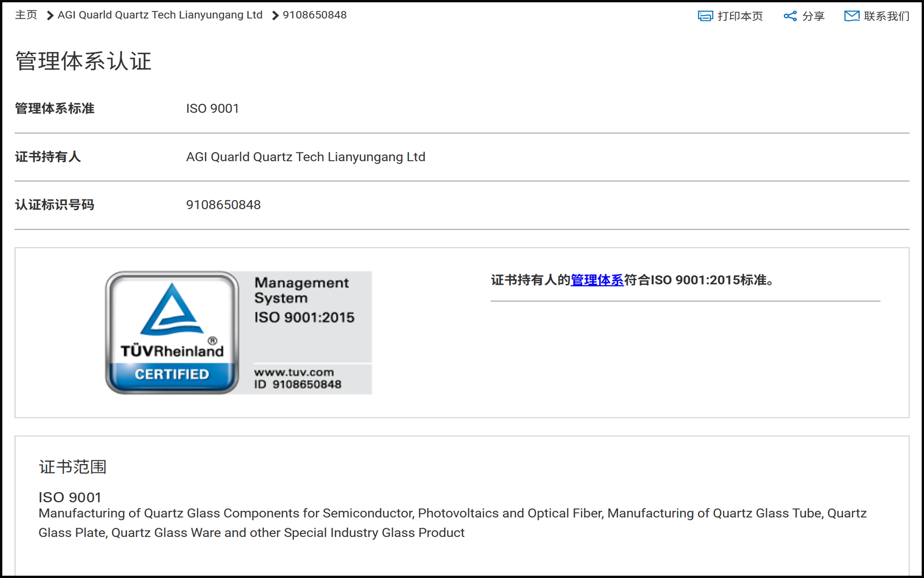Click the blue CERTIFIED banner on badge
This screenshot has width=924, height=578.
click(172, 375)
